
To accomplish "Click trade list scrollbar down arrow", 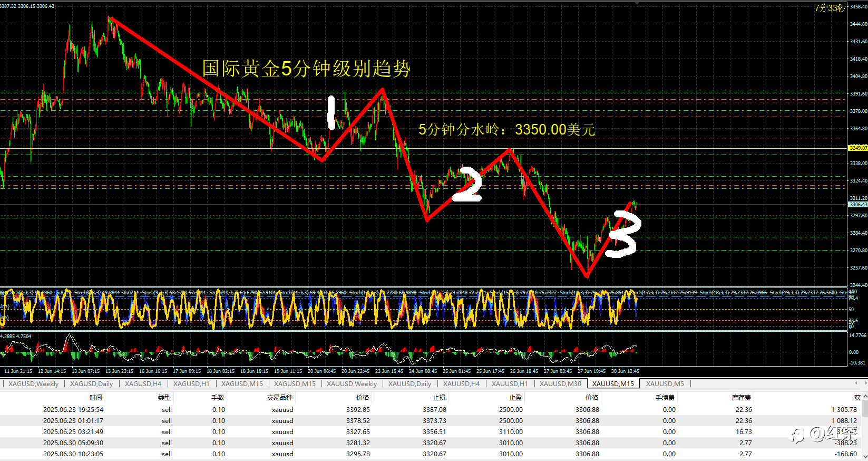I will pyautogui.click(x=865, y=456).
